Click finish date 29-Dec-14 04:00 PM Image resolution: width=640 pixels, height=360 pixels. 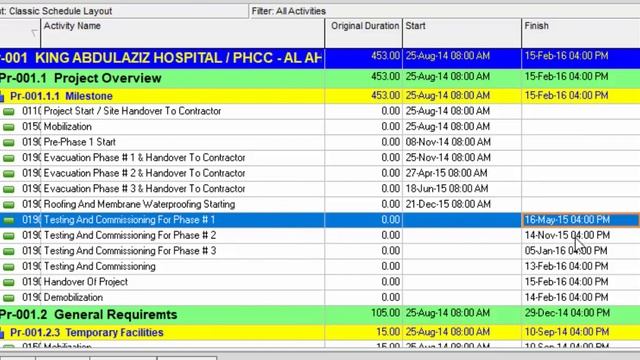tap(567, 313)
